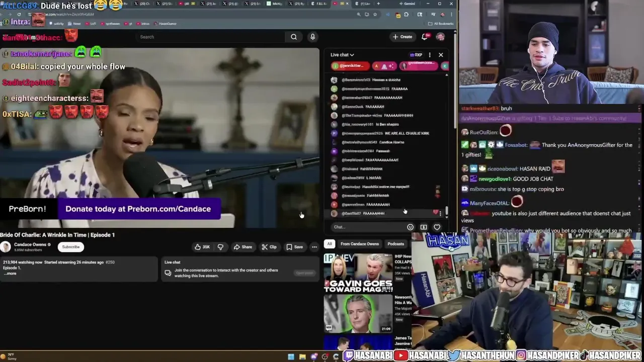Click the YouTube search magnifier button
This screenshot has height=362, width=644.
294,37
